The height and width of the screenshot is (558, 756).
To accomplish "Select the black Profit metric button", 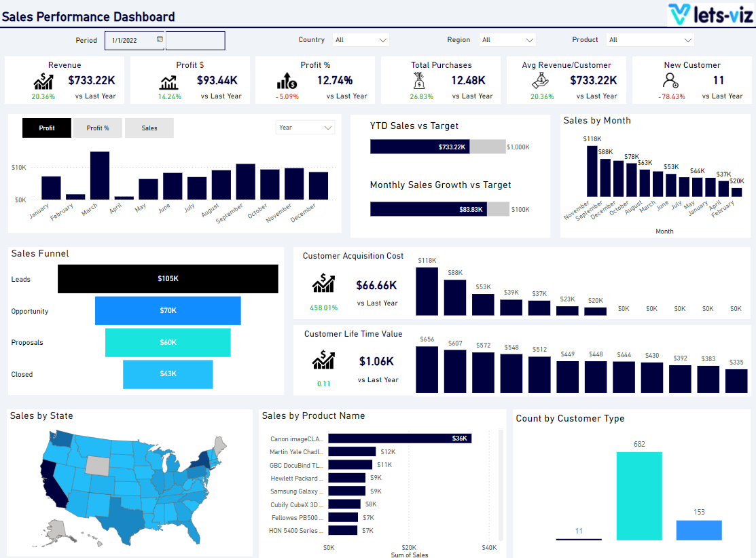I will click(x=46, y=128).
